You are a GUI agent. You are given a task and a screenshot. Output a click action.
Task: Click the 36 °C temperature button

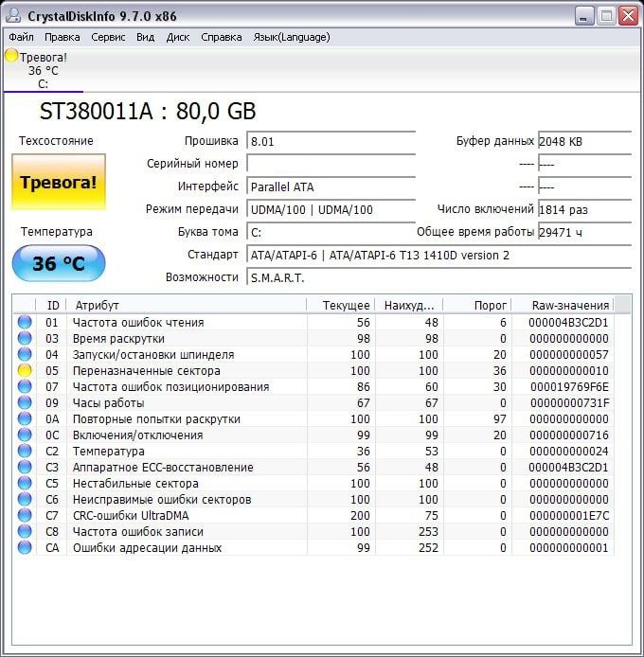59,263
